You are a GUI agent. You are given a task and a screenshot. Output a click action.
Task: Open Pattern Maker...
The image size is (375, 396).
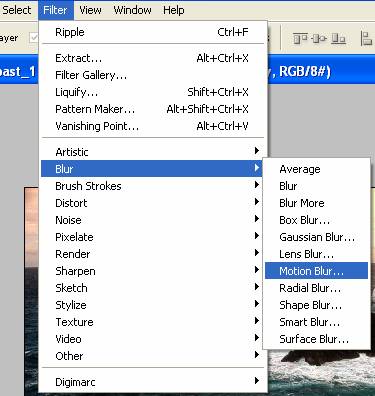(x=153, y=109)
